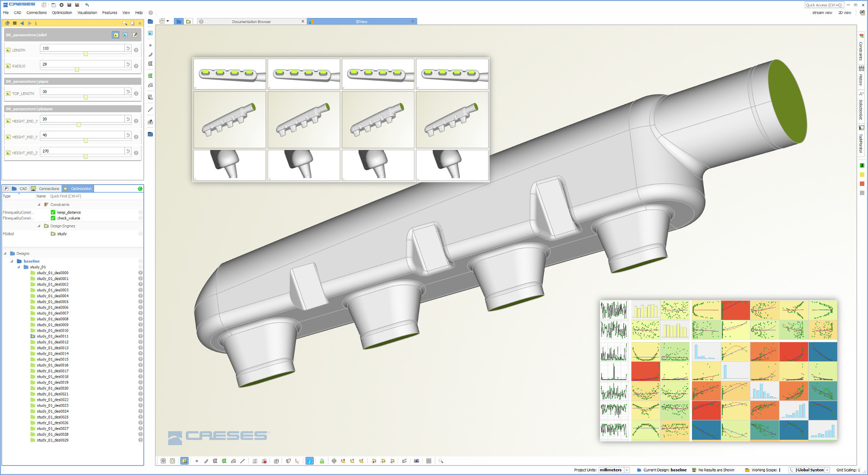
Task: Toggle the check_volume constraint checkbox
Action: coord(53,218)
